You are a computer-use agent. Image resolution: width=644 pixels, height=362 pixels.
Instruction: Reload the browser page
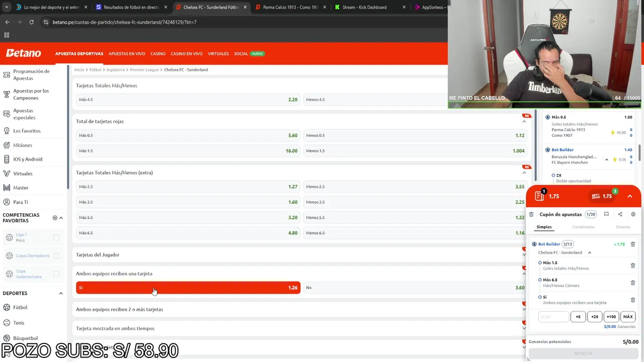pyautogui.click(x=31, y=22)
